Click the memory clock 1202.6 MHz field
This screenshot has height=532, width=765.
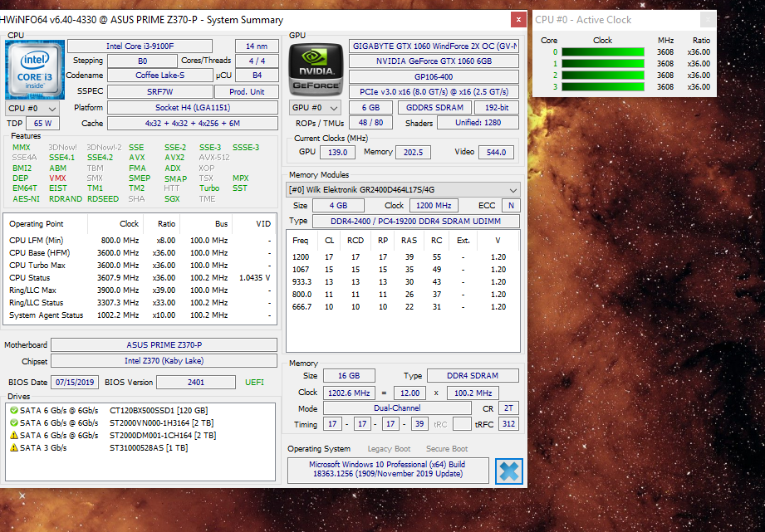pyautogui.click(x=349, y=393)
